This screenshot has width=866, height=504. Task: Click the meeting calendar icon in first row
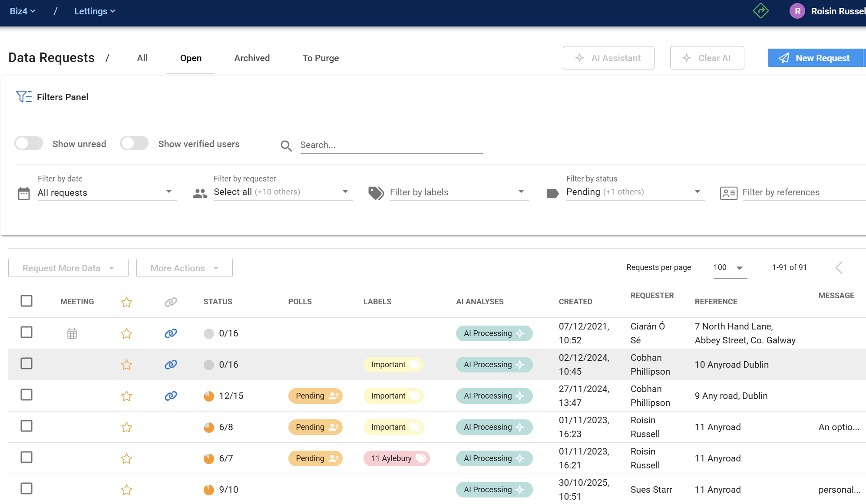point(72,333)
